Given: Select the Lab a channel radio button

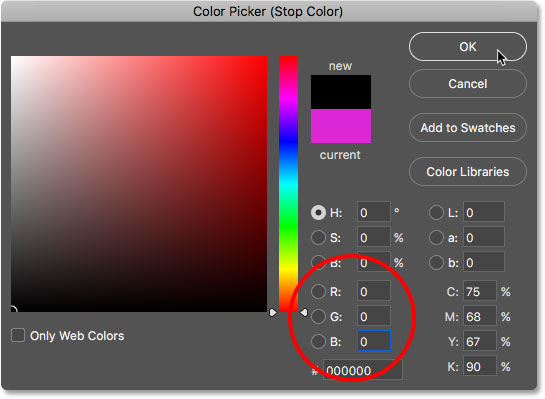Looking at the screenshot, I should pos(436,238).
